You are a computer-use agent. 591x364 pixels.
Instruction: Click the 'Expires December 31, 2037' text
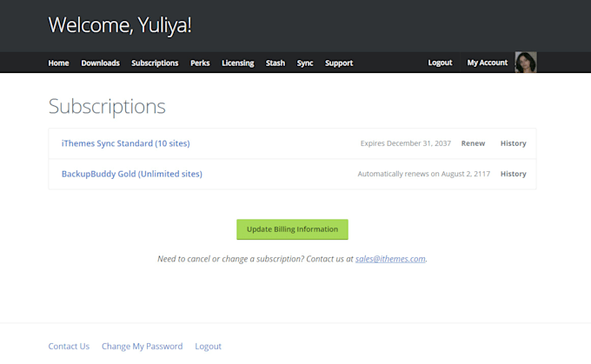pos(406,143)
